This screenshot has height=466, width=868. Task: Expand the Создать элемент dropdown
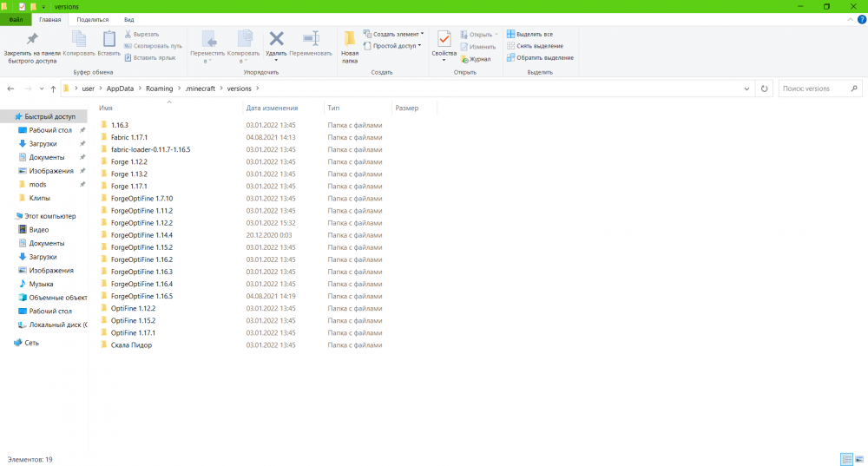coord(423,34)
